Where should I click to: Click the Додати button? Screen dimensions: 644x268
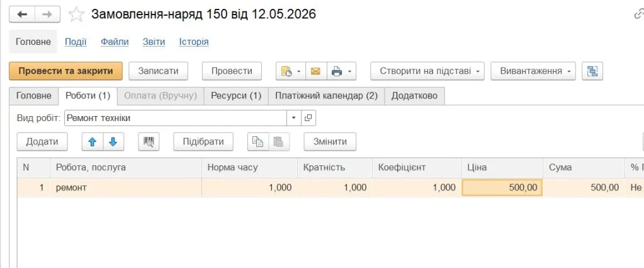[42, 142]
